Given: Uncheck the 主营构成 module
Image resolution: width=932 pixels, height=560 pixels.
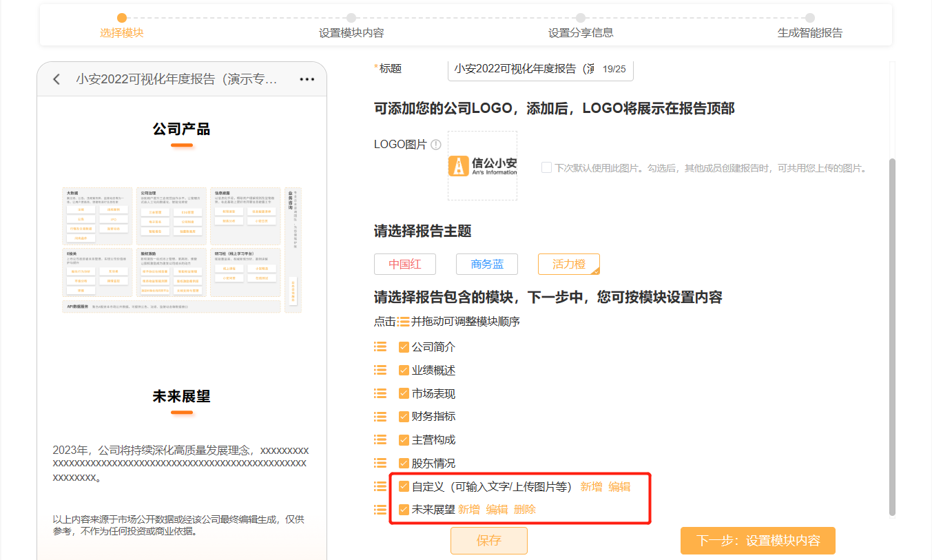Looking at the screenshot, I should pos(404,439).
